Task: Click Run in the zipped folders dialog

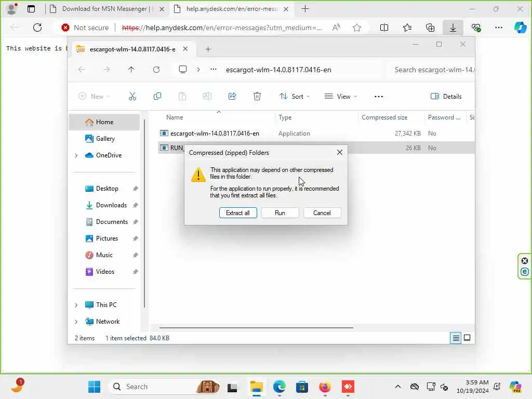Action: coord(280,212)
